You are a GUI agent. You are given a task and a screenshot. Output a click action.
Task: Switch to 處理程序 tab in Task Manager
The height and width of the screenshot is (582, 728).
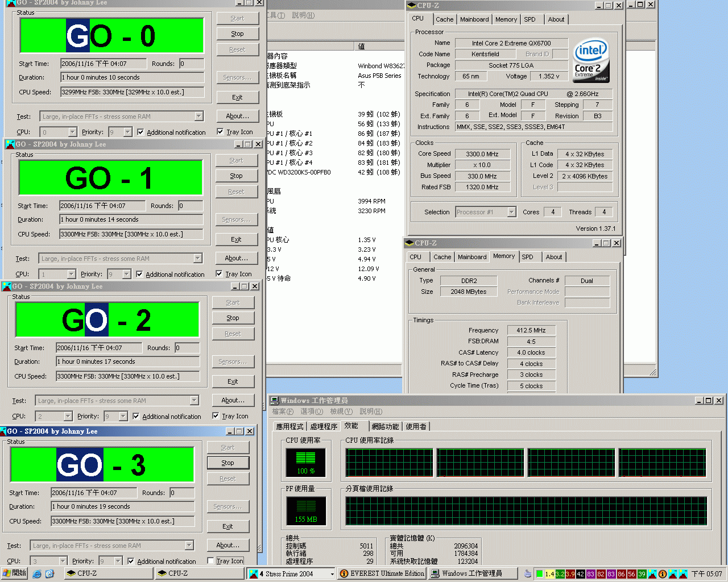click(x=324, y=426)
